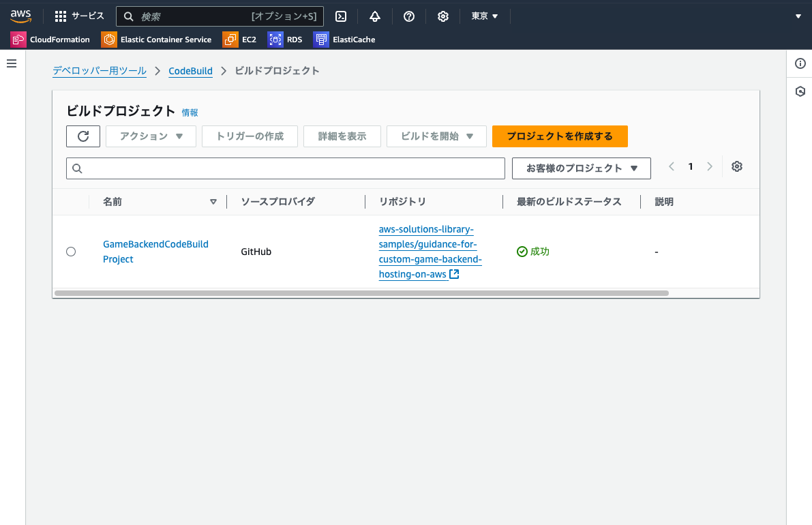Open the RDS shortcut
The image size is (812, 525).
tap(285, 40)
